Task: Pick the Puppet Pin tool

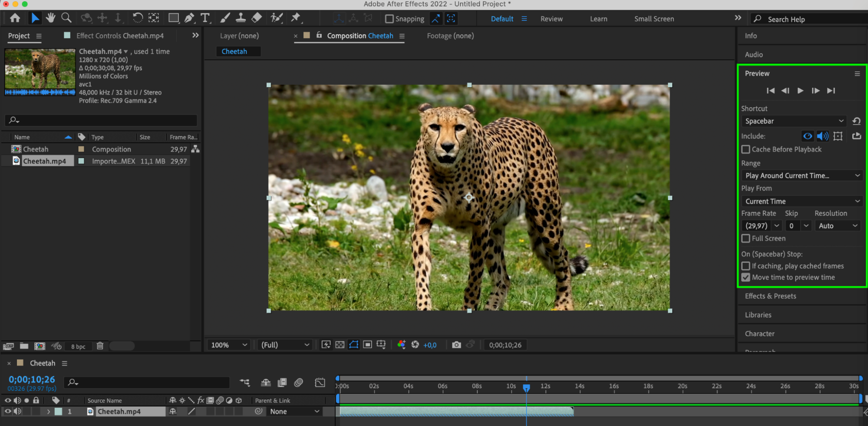Action: click(x=296, y=18)
